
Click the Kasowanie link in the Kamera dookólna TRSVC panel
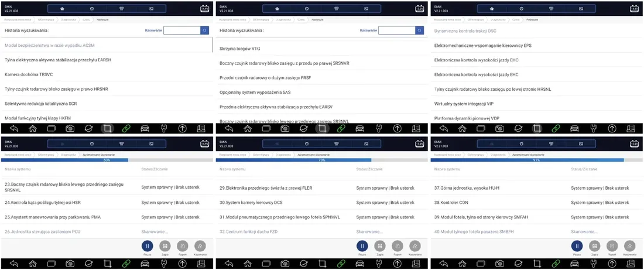(x=153, y=30)
